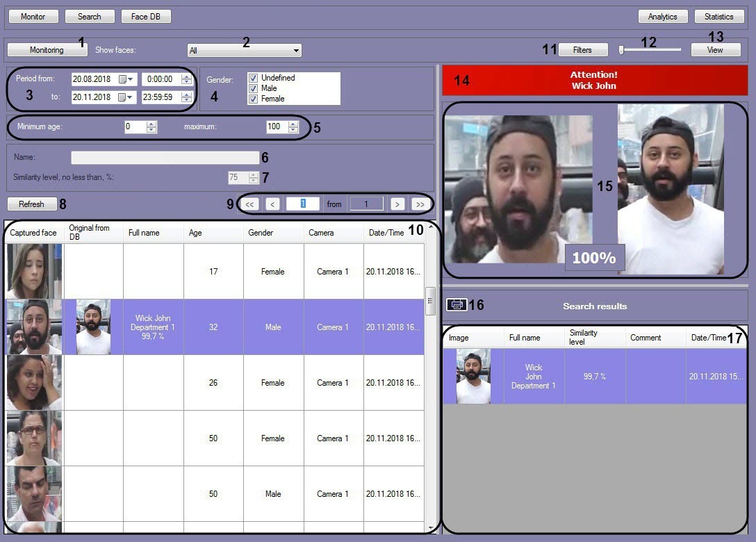This screenshot has height=542, width=756.
Task: Click the print search results icon
Action: (457, 304)
